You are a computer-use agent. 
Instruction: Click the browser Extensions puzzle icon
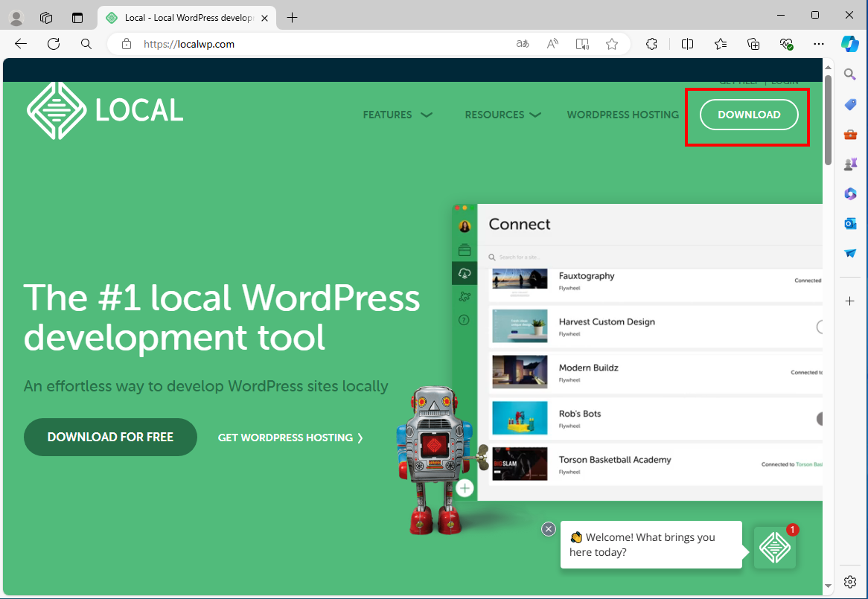tap(651, 44)
